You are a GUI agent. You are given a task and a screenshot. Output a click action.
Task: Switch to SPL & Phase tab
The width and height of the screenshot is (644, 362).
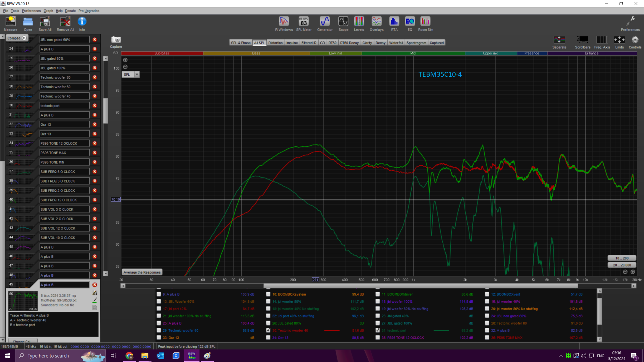point(241,43)
